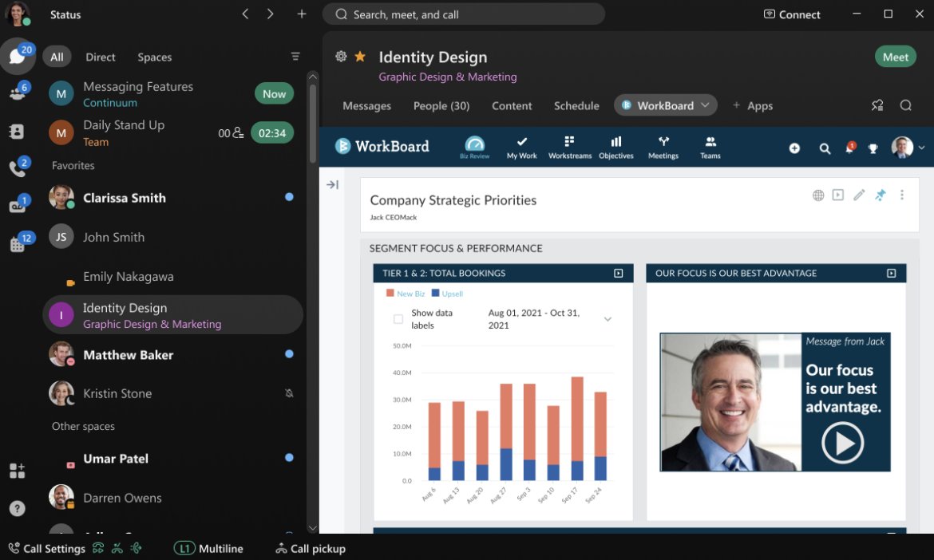
Task: Open pinned messages icon in space header
Action: [877, 105]
